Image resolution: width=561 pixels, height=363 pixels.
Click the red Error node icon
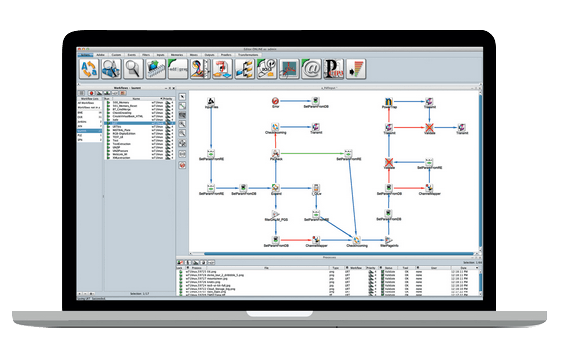(275, 101)
